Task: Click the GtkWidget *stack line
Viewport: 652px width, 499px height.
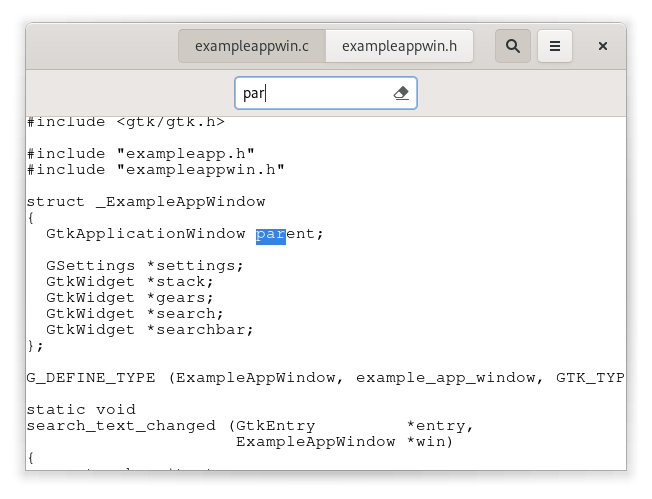Action: [129, 282]
